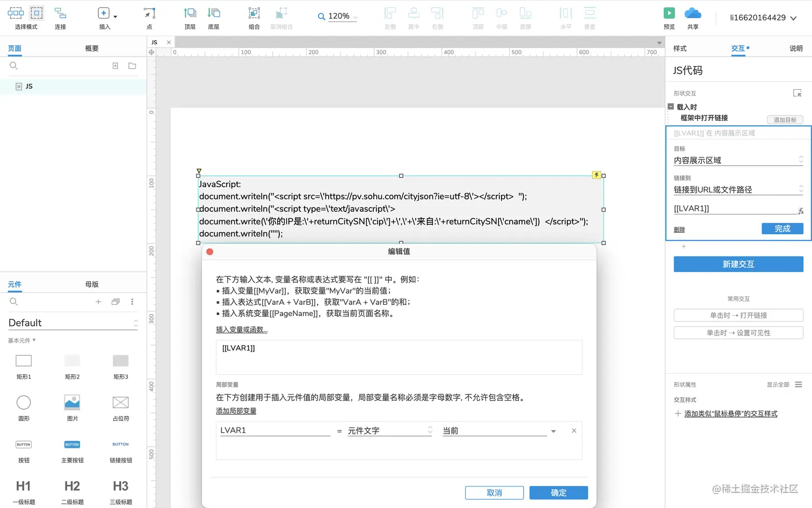Distribute selection 垂直
The width and height of the screenshot is (812, 508).
pyautogui.click(x=590, y=17)
